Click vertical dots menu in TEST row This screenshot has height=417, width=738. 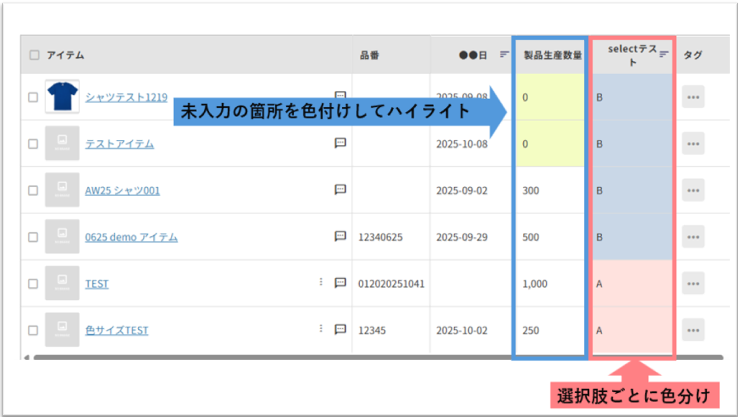click(321, 283)
